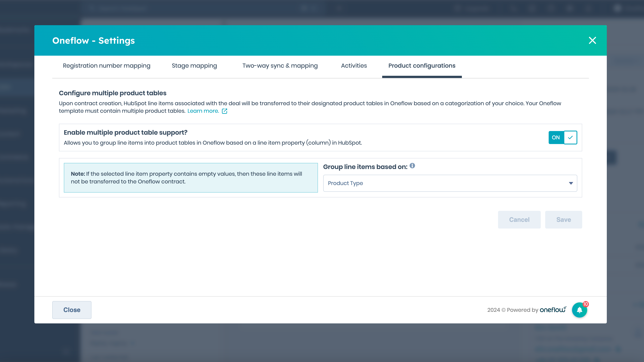Click the Note about empty values box

191,178
